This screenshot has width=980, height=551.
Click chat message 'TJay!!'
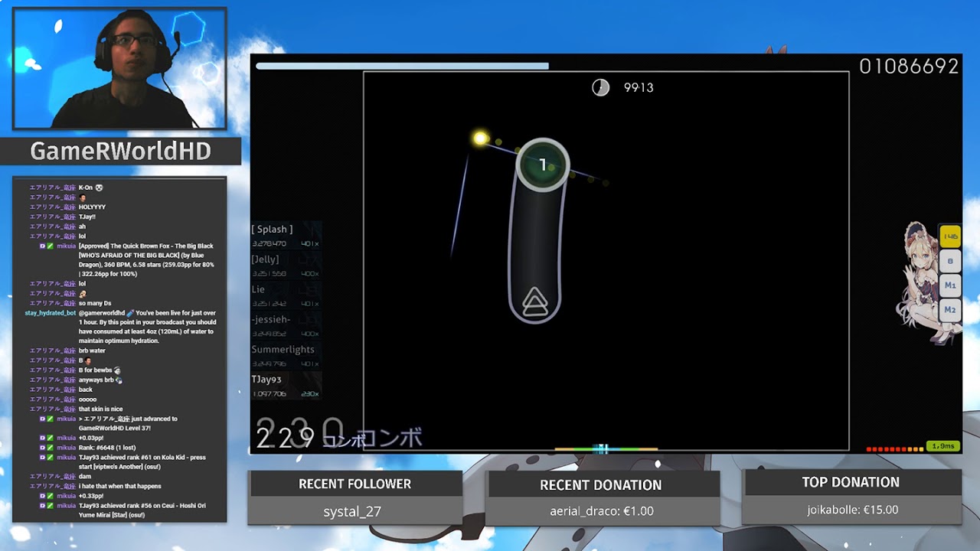(87, 217)
